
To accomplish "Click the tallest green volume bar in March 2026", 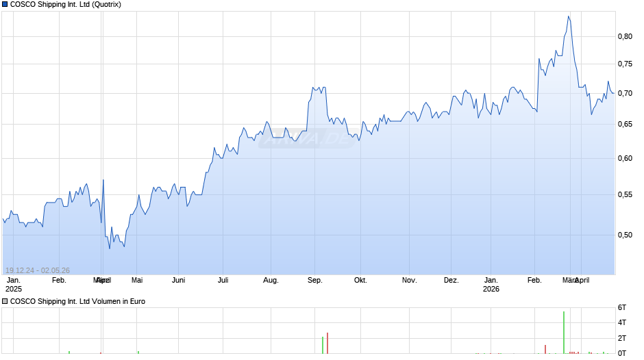I will [564, 333].
